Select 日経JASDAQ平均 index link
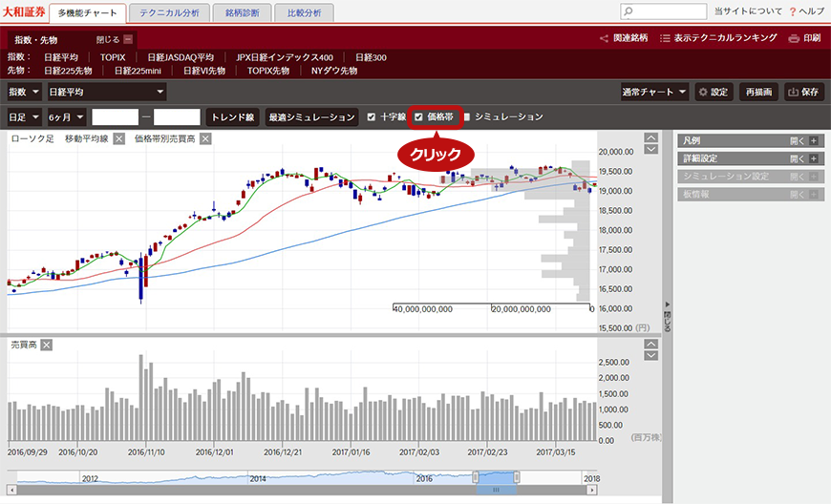The image size is (831, 504). (x=181, y=57)
